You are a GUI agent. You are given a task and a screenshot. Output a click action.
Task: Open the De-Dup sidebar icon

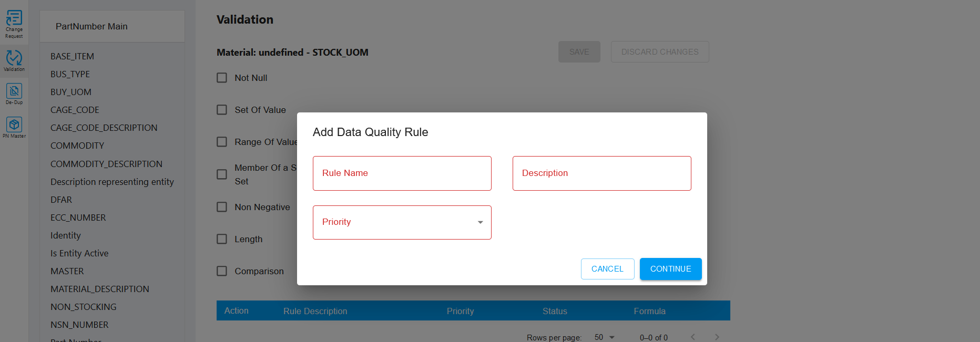click(14, 94)
